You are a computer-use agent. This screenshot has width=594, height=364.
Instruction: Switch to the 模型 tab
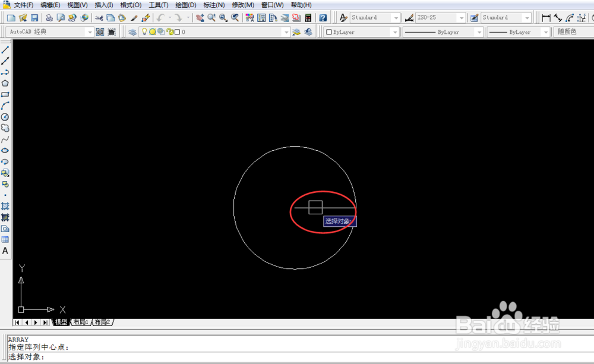pos(61,322)
